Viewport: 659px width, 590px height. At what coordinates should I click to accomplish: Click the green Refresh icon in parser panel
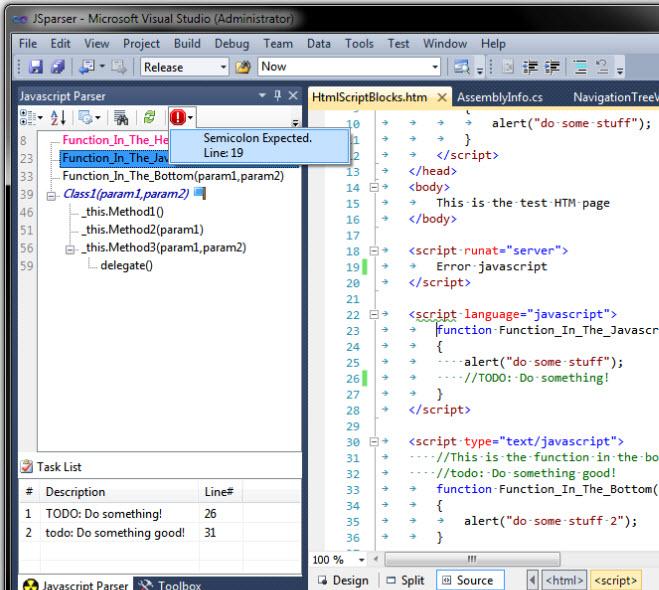click(x=149, y=118)
